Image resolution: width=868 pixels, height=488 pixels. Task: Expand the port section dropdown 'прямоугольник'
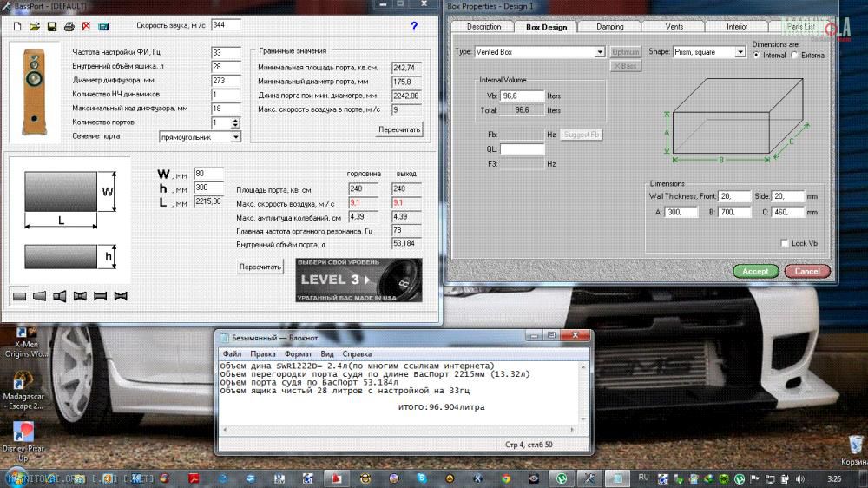235,137
